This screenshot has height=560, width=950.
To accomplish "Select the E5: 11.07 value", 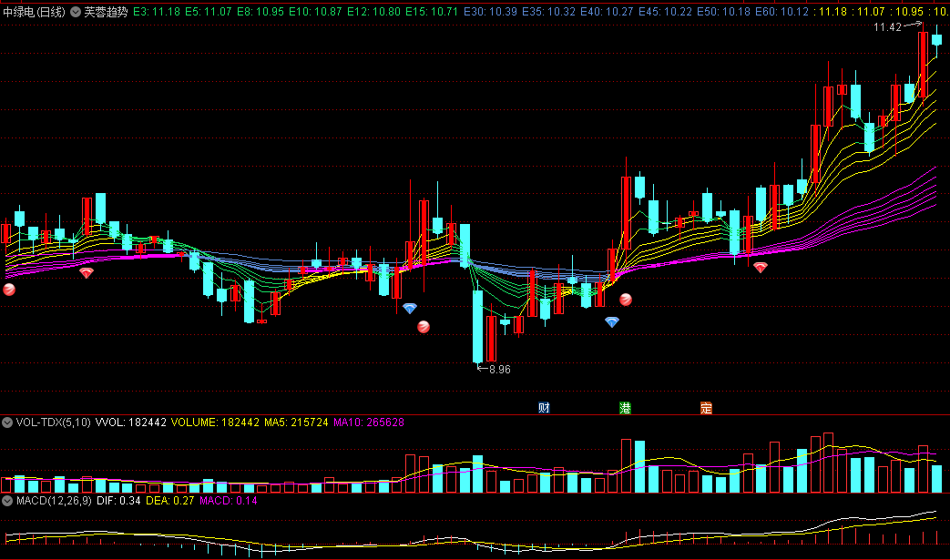I will 209,12.
